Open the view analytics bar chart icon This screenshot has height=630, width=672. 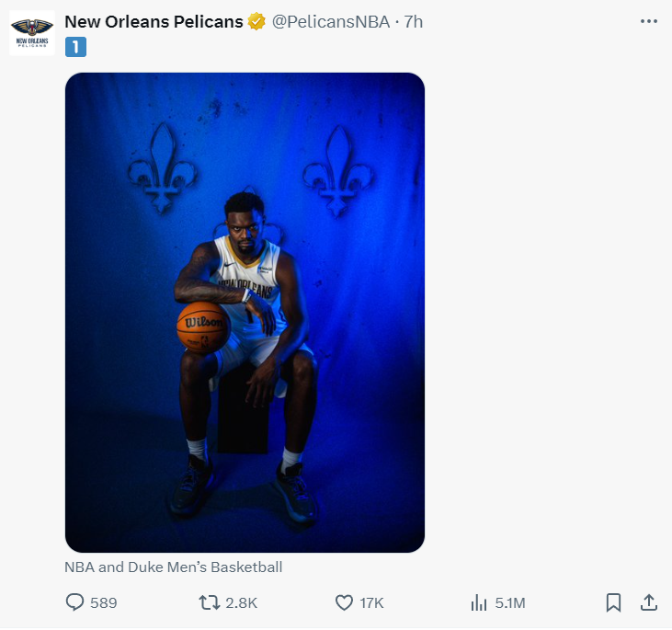[x=478, y=602]
